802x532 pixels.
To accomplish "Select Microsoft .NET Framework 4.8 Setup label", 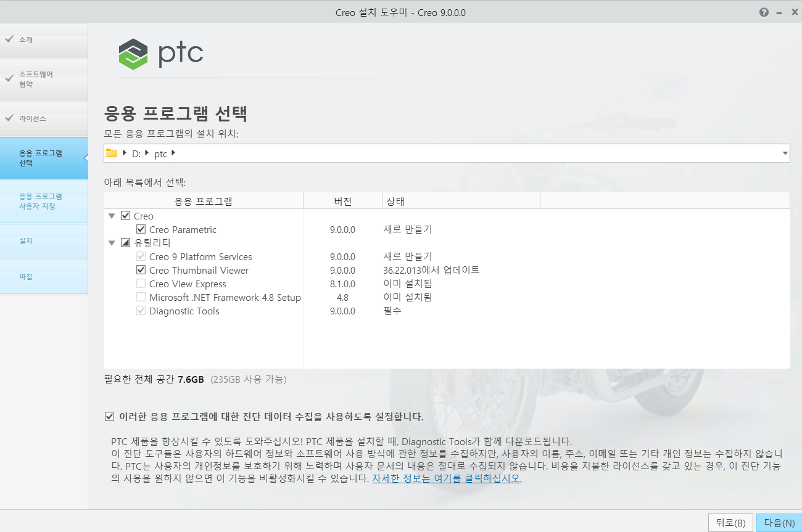I will pos(225,298).
